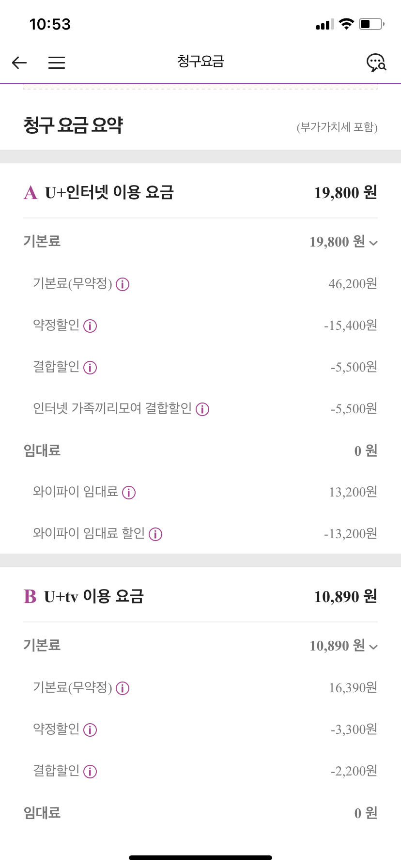Collapse the internet 기본료 19,800 원 chevron
This screenshot has width=401, height=868.
point(373,243)
